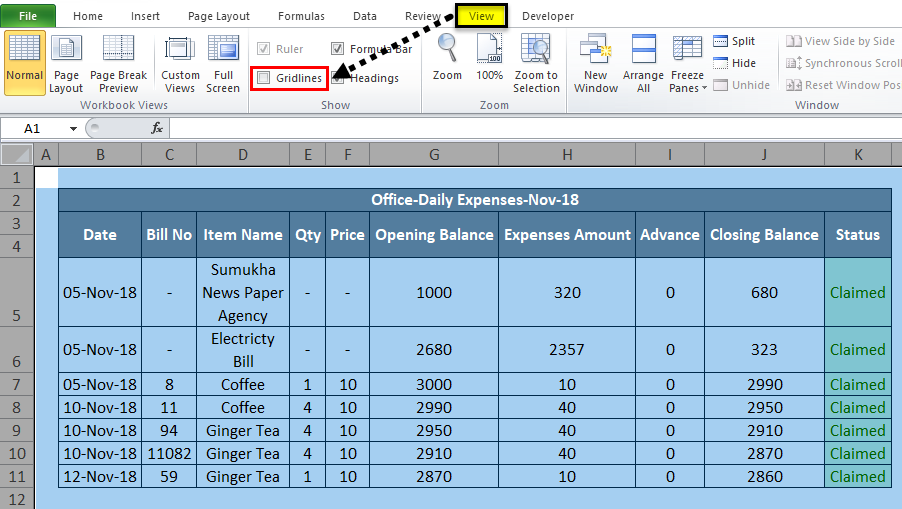Select row 11 header
The height and width of the screenshot is (509, 902).
(17, 476)
